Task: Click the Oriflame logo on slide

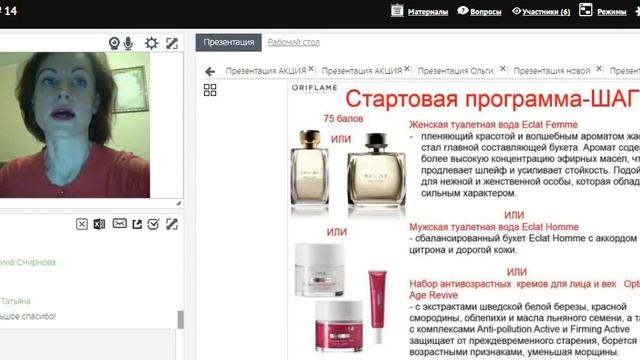Action: [x=314, y=88]
